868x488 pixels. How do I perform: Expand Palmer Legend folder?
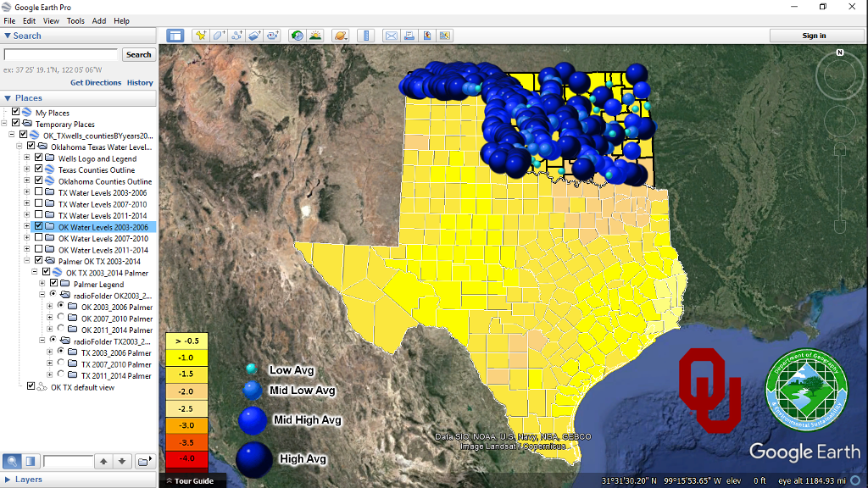(x=42, y=283)
